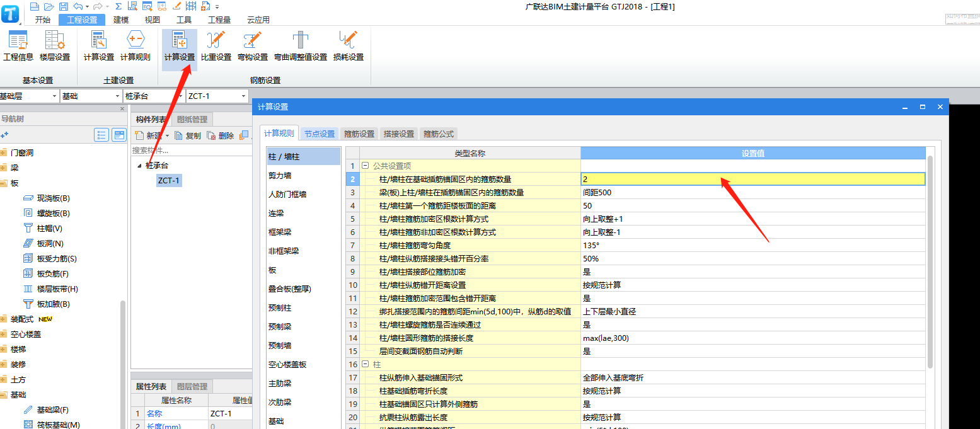Click the Redo arrow icon
980x429 pixels.
(x=97, y=6)
